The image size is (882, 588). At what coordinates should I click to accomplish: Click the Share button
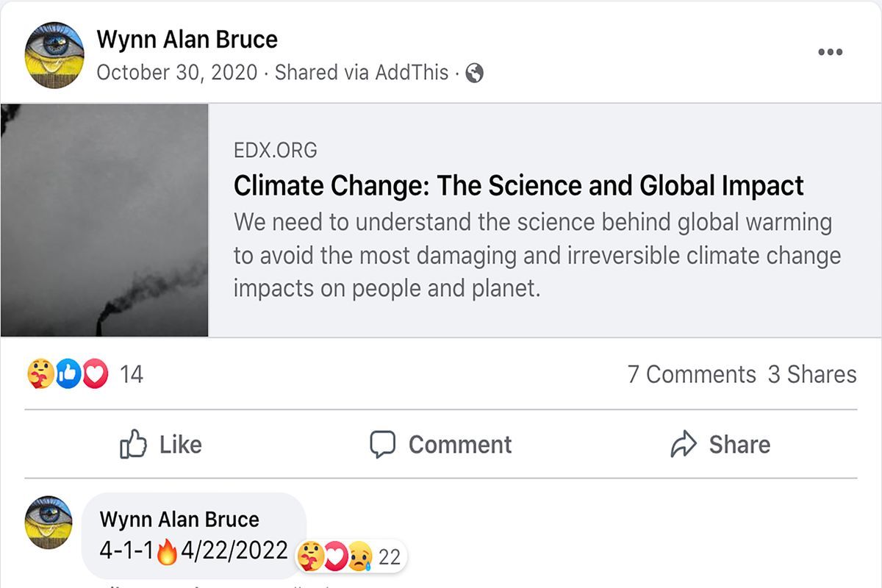(720, 445)
